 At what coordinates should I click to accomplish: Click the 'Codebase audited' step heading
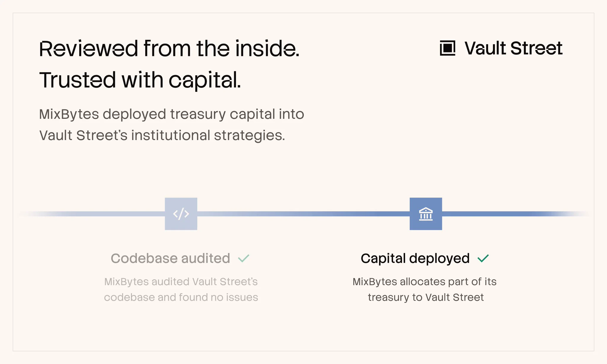pos(170,258)
